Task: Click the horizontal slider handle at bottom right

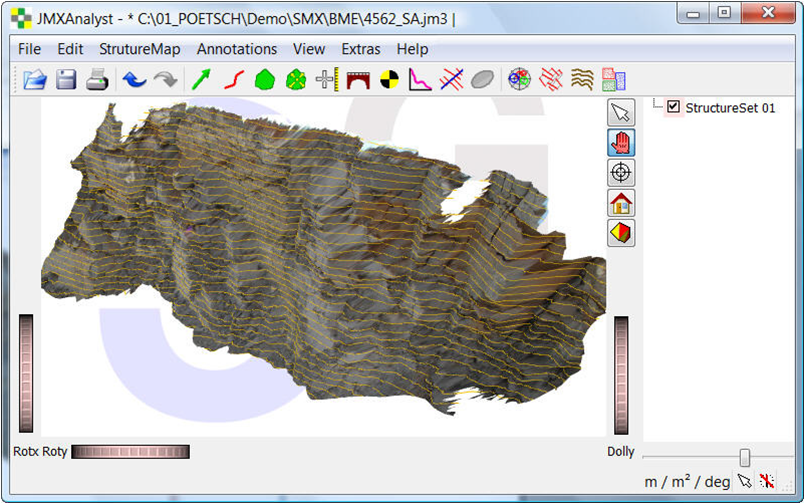Action: pyautogui.click(x=744, y=457)
